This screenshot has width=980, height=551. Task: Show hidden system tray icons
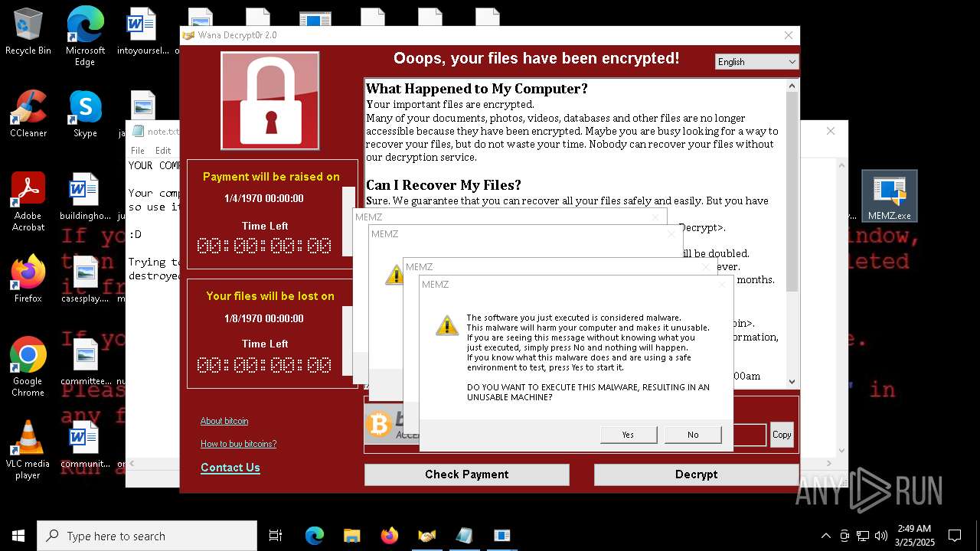click(x=825, y=536)
